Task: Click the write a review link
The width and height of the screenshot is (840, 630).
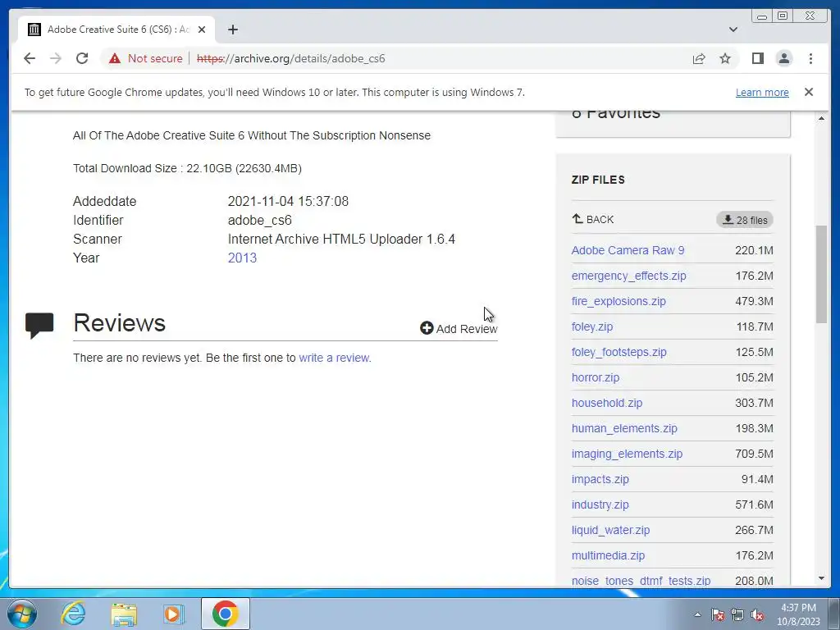Action: point(335,358)
